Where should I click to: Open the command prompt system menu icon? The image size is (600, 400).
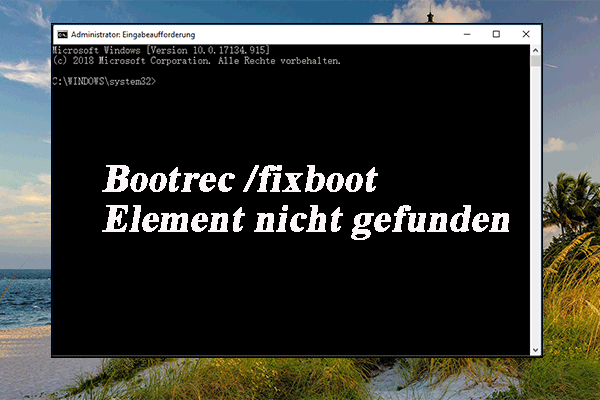tap(62, 35)
